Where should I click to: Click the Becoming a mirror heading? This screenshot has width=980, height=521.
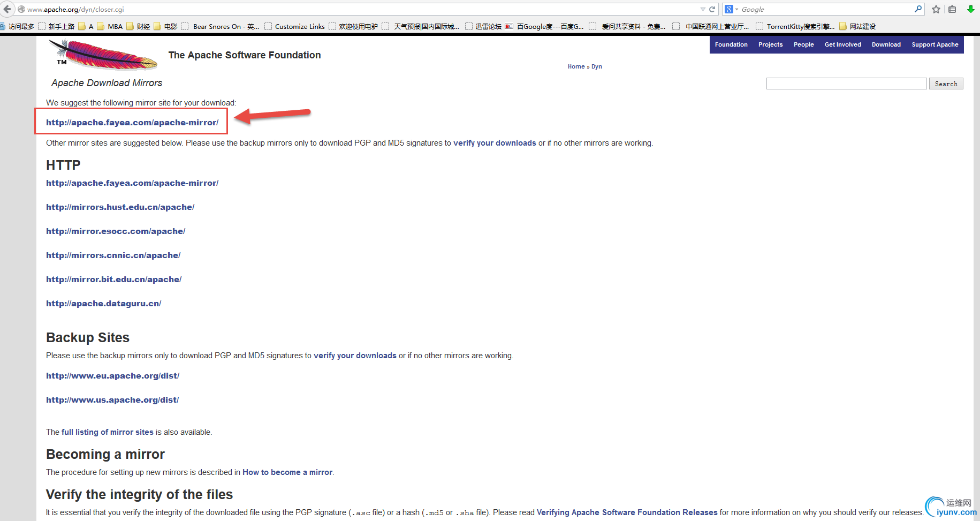pyautogui.click(x=105, y=454)
